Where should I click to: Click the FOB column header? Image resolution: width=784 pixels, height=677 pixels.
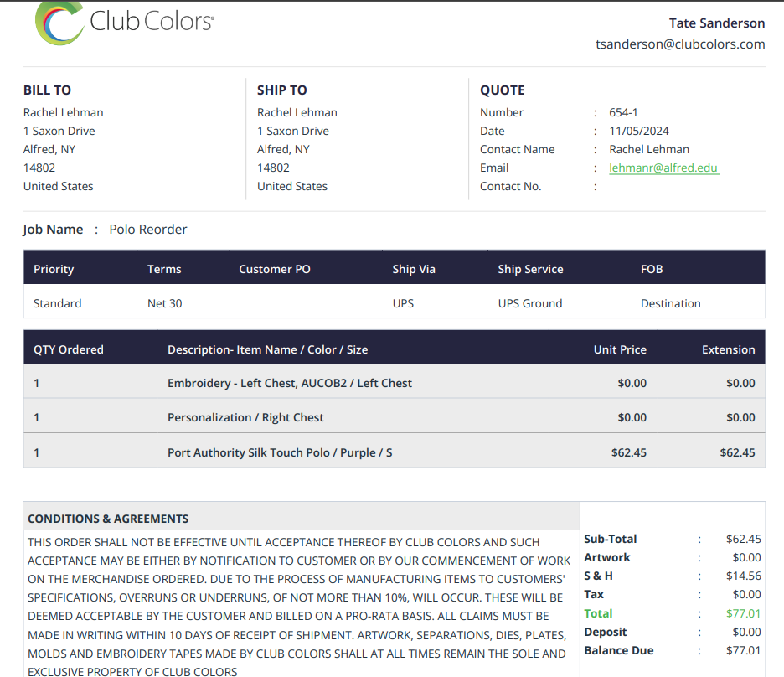(x=652, y=269)
